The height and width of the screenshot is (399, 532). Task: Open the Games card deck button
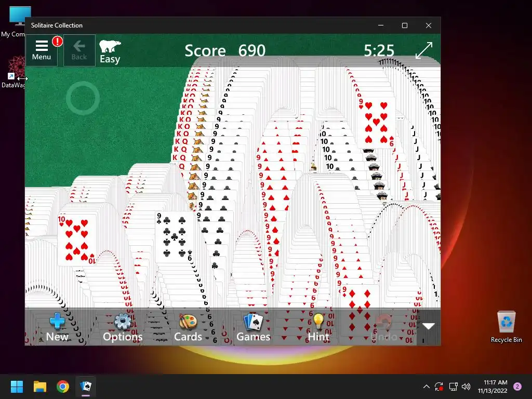coord(253,327)
